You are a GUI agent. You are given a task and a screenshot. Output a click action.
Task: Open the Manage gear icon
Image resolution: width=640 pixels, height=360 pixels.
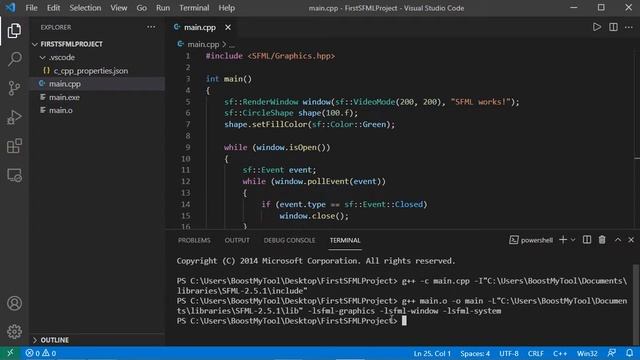(14, 331)
